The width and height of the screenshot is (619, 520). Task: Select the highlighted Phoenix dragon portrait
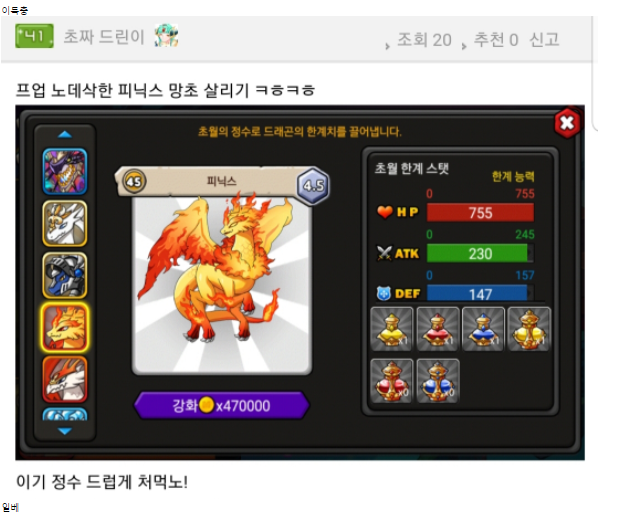(x=65, y=328)
